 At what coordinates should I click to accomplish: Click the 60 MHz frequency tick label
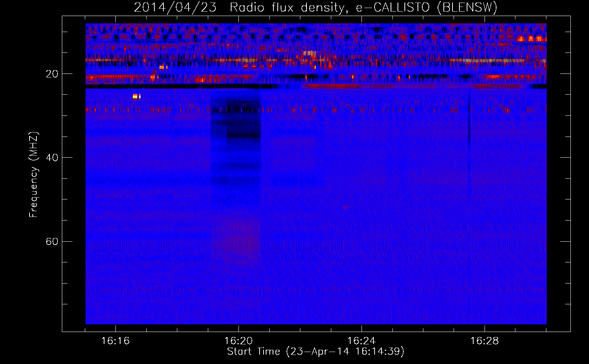52,242
